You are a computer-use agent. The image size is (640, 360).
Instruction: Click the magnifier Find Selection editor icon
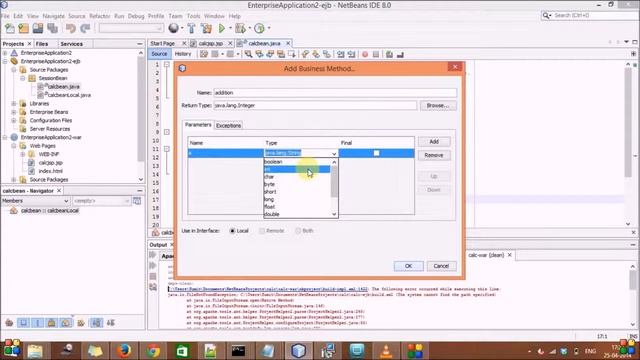[x=248, y=54]
